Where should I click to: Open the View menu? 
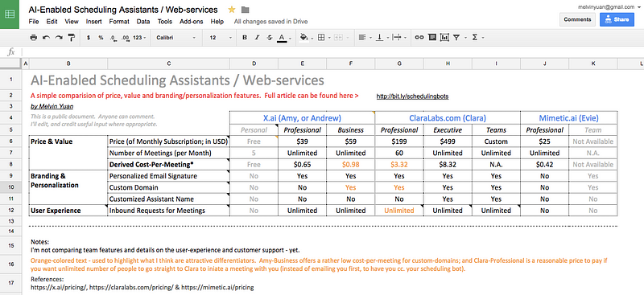tap(72, 22)
